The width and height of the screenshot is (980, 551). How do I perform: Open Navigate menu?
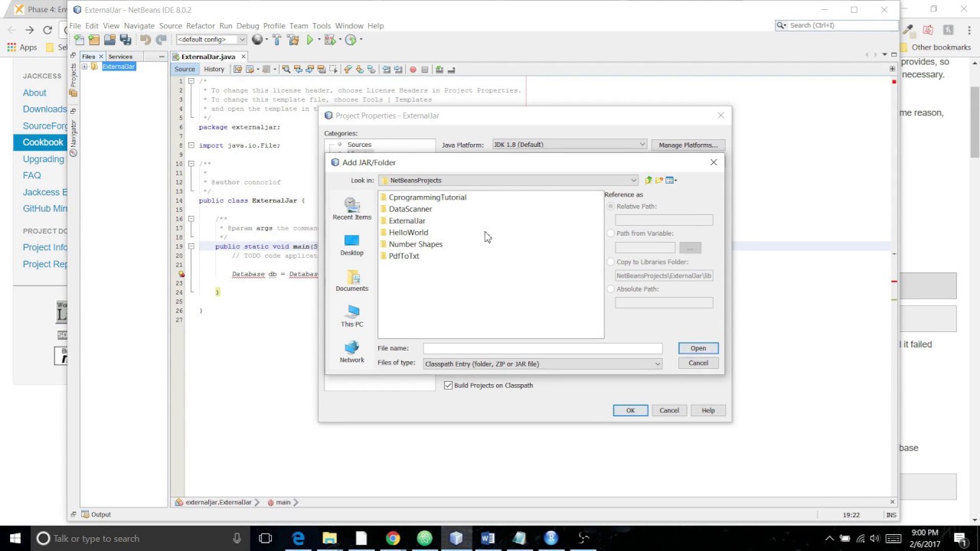(x=139, y=25)
